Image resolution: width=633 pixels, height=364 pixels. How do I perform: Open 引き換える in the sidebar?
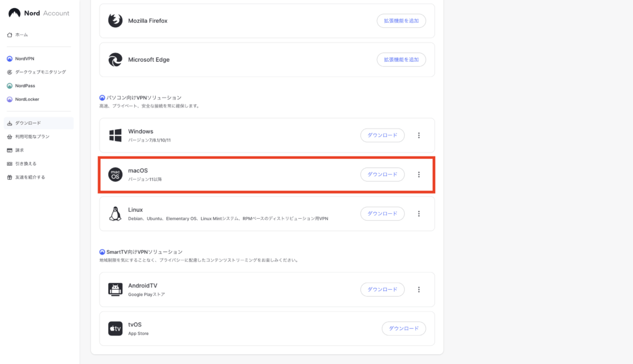(26, 163)
